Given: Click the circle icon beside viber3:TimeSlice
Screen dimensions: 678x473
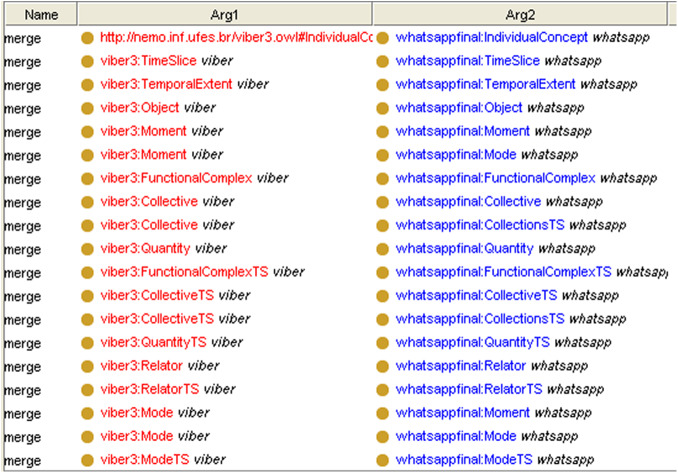Looking at the screenshot, I should click(x=88, y=61).
